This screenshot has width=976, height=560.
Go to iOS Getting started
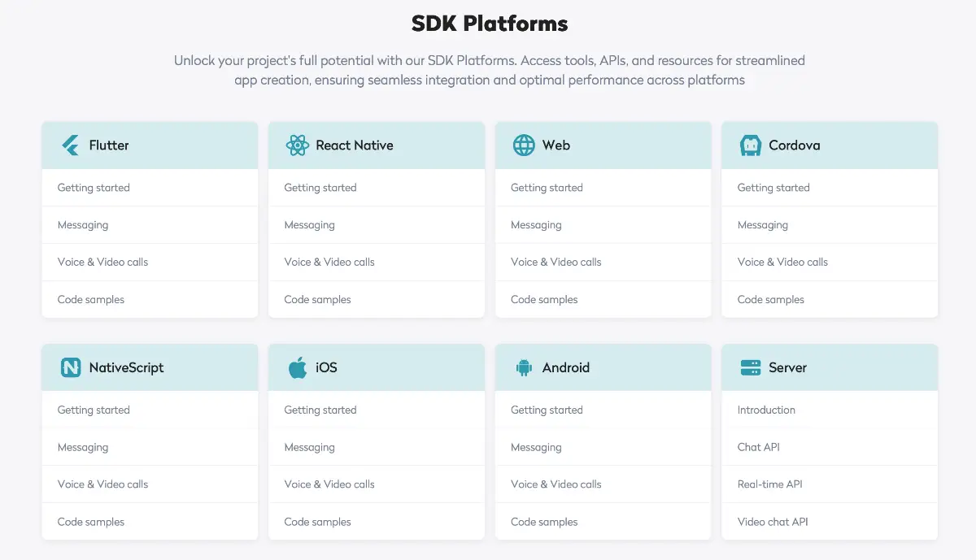tap(320, 410)
